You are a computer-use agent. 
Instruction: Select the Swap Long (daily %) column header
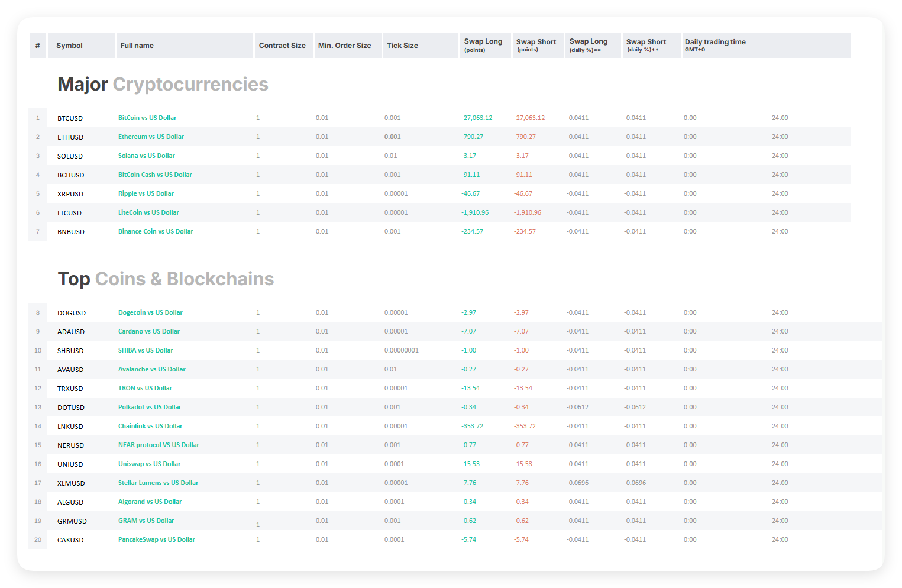pos(593,46)
